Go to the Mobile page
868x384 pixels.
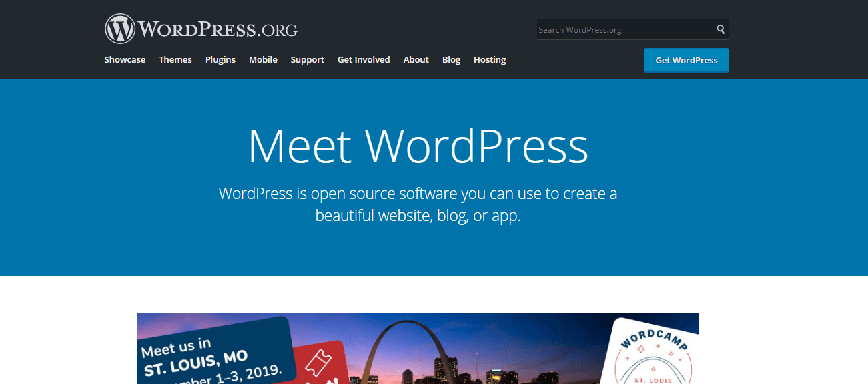click(x=263, y=59)
